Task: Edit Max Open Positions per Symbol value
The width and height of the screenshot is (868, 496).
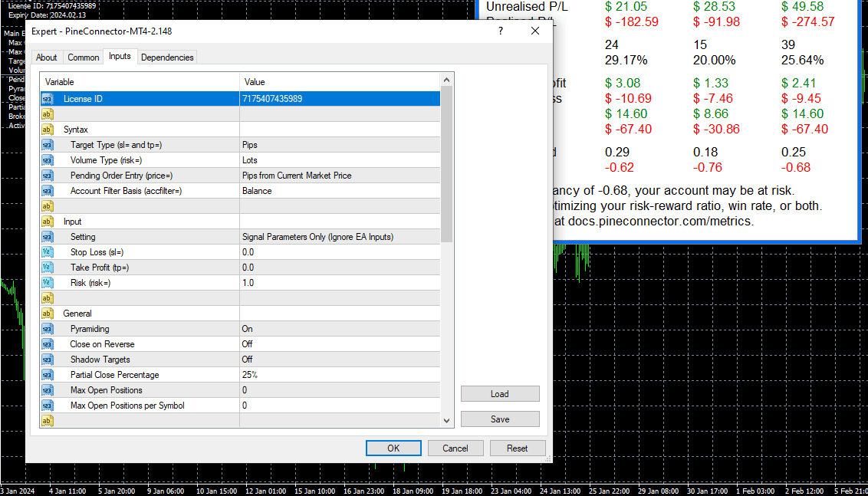Action: click(340, 406)
